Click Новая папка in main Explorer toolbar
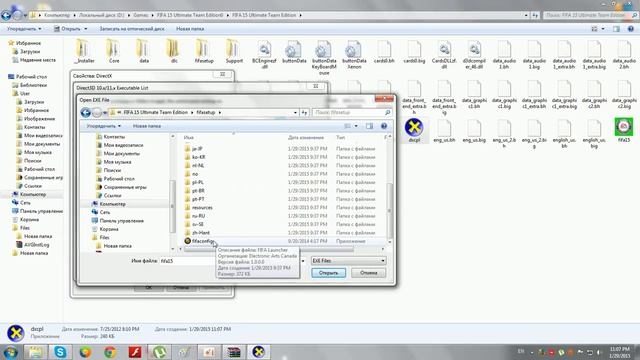 click(x=190, y=29)
